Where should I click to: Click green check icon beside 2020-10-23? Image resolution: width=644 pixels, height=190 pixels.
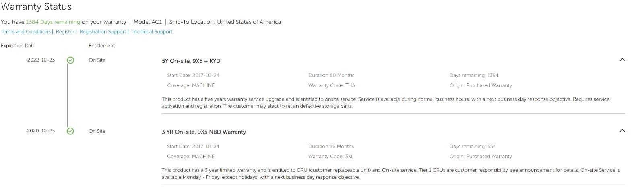coord(70,131)
